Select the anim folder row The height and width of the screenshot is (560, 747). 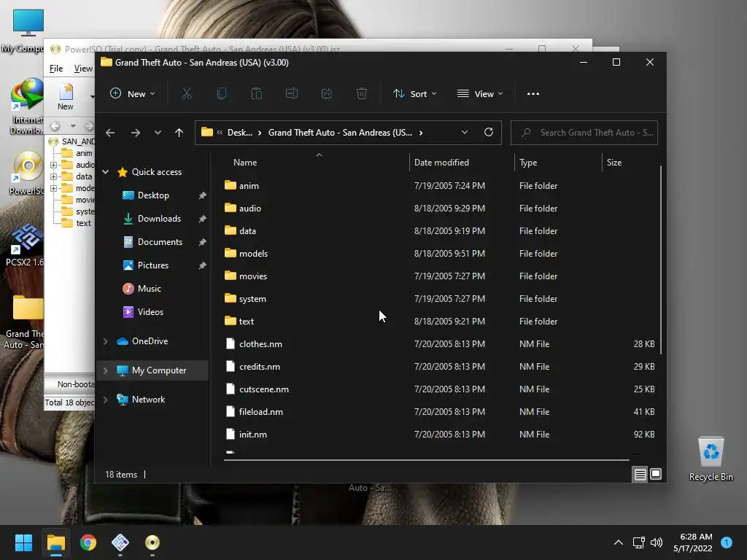pyautogui.click(x=441, y=186)
